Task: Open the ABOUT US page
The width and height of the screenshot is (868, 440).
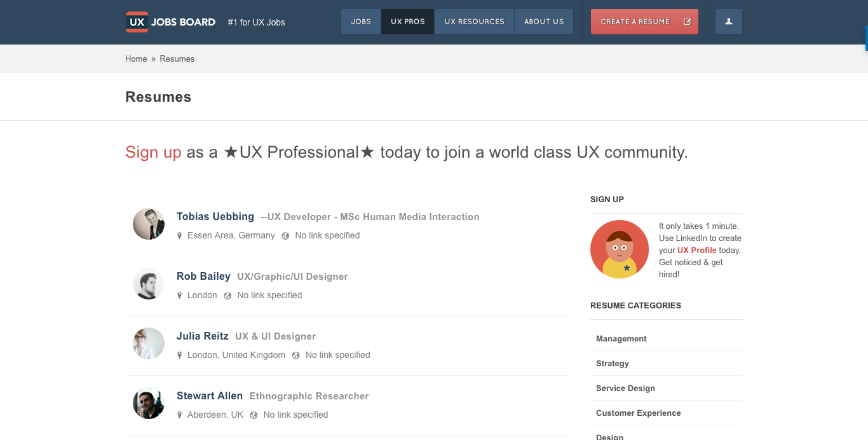Action: 543,21
